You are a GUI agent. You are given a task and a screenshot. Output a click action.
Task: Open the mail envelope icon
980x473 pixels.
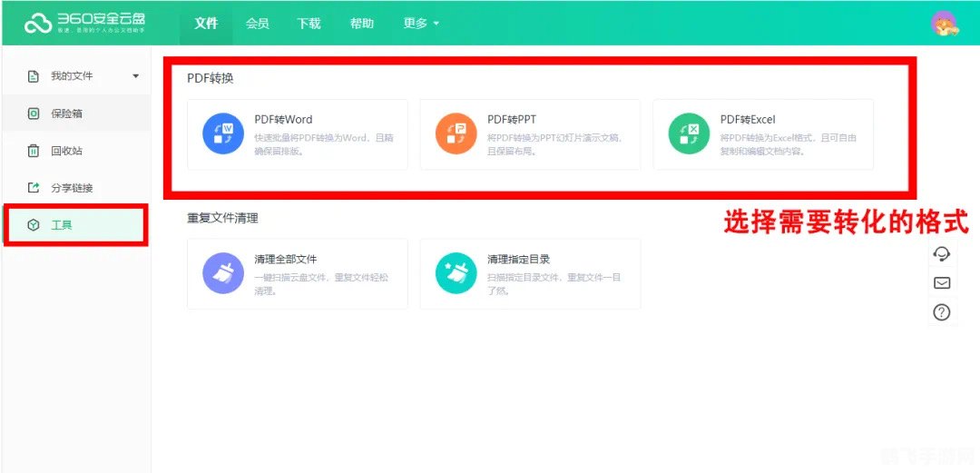coord(942,282)
